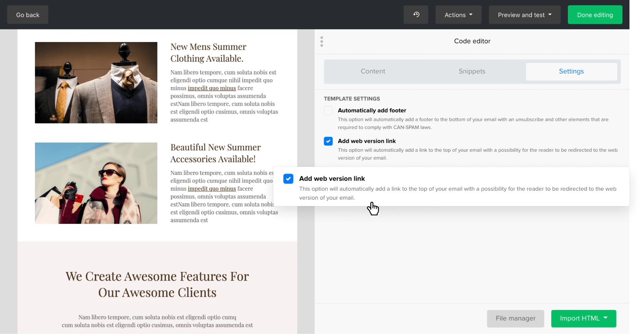Viewport: 644px width, 334px height.
Task: Click the history revert icon button
Action: [416, 15]
